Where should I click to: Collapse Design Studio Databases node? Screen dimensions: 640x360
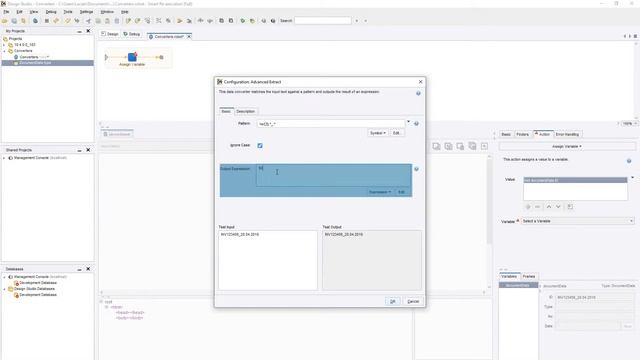pos(4,289)
